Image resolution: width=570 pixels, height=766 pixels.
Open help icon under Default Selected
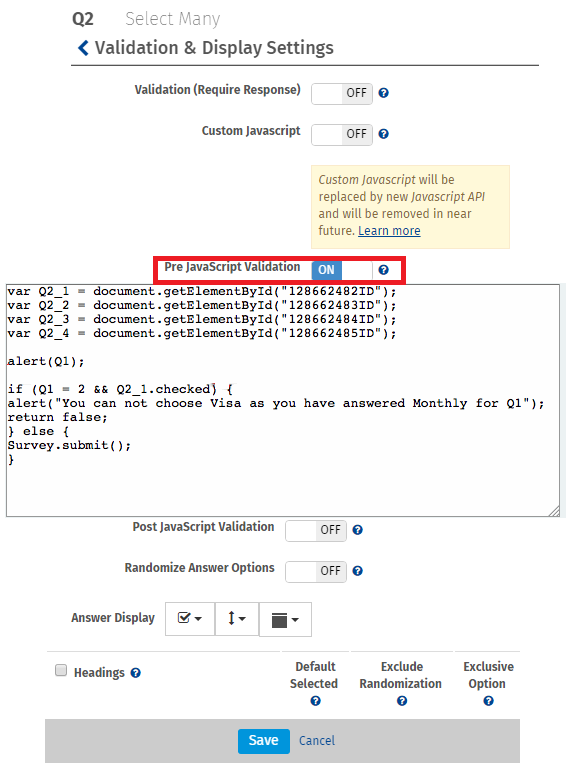(316, 701)
